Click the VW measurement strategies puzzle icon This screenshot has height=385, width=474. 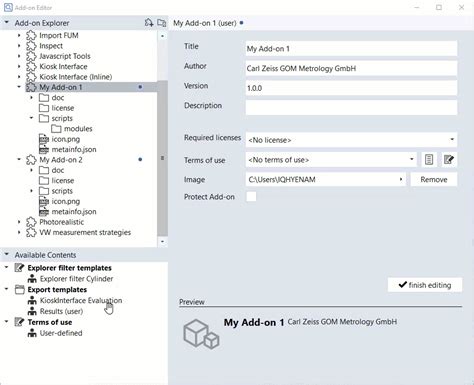click(31, 232)
